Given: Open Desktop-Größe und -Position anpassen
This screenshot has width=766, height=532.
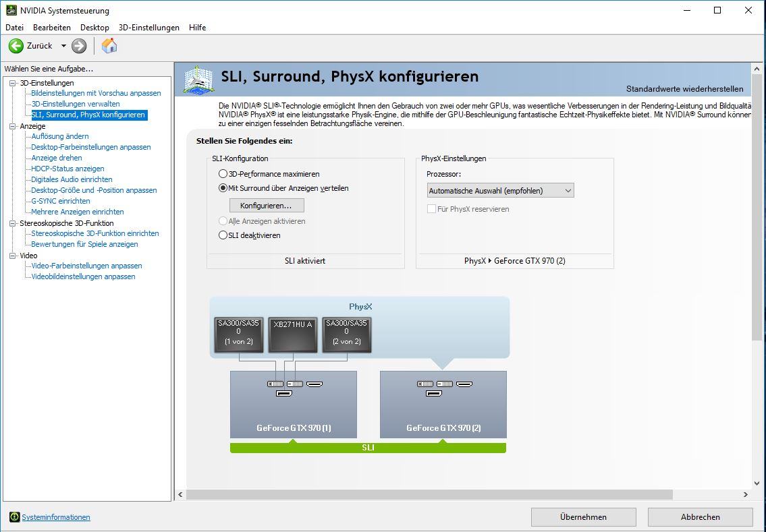Looking at the screenshot, I should point(94,190).
